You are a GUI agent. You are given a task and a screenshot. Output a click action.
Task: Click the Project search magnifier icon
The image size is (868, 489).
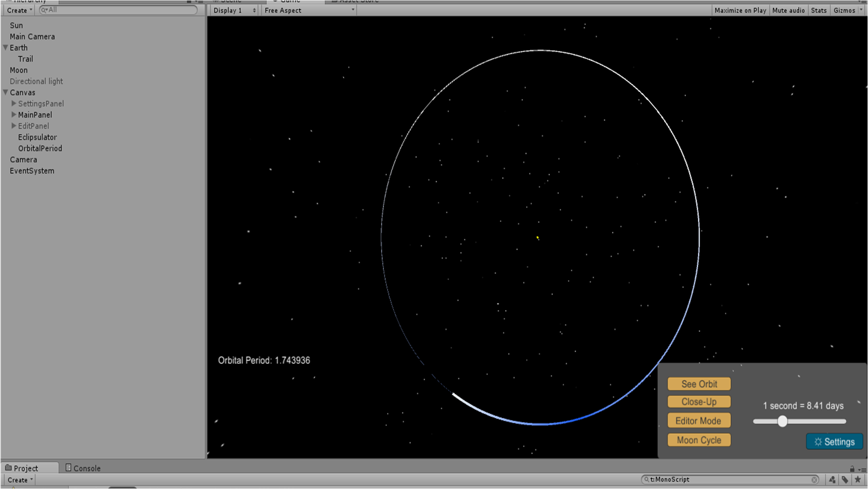coord(647,479)
